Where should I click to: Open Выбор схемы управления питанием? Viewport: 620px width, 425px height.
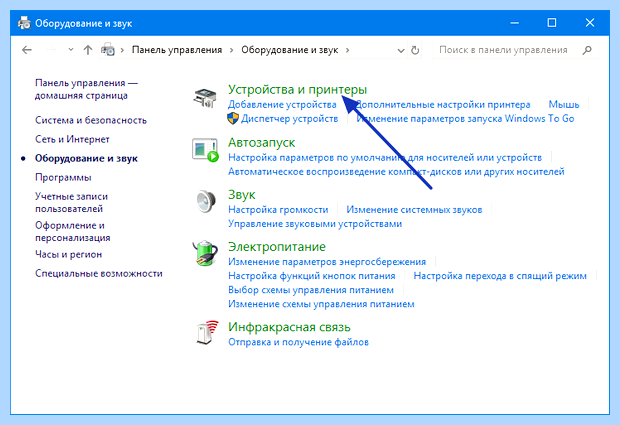pyautogui.click(x=311, y=290)
